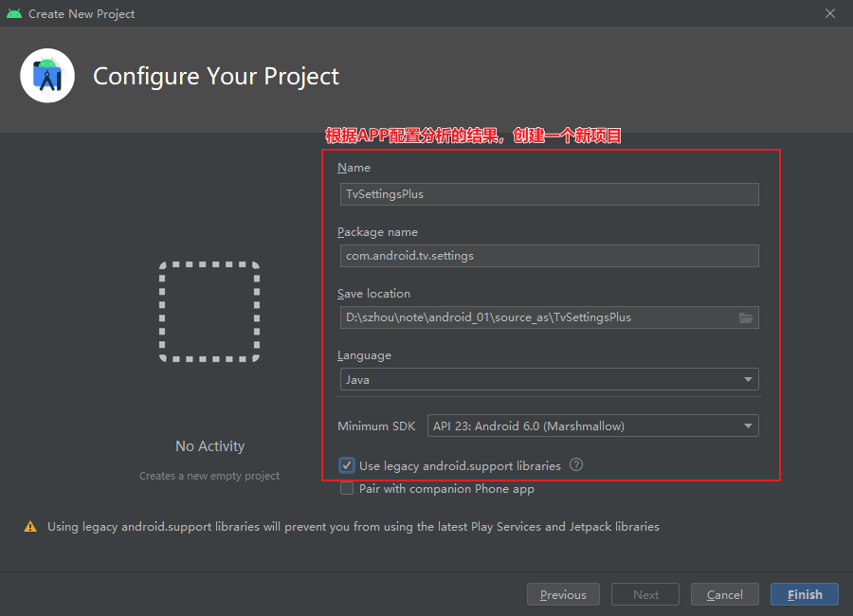
Task: Click the disabled Next button
Action: [645, 595]
